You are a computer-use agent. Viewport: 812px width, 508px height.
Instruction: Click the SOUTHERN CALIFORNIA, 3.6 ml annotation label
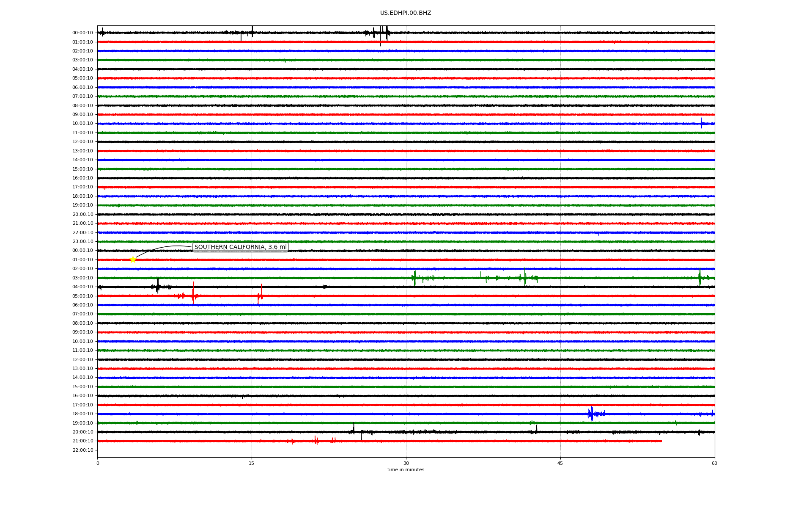[x=240, y=247]
